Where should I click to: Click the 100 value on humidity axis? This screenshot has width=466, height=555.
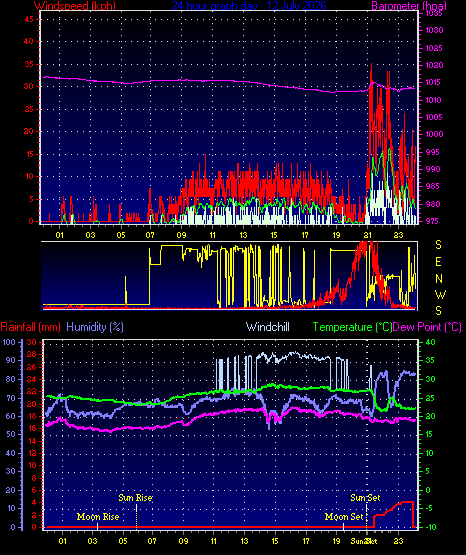pyautogui.click(x=9, y=342)
